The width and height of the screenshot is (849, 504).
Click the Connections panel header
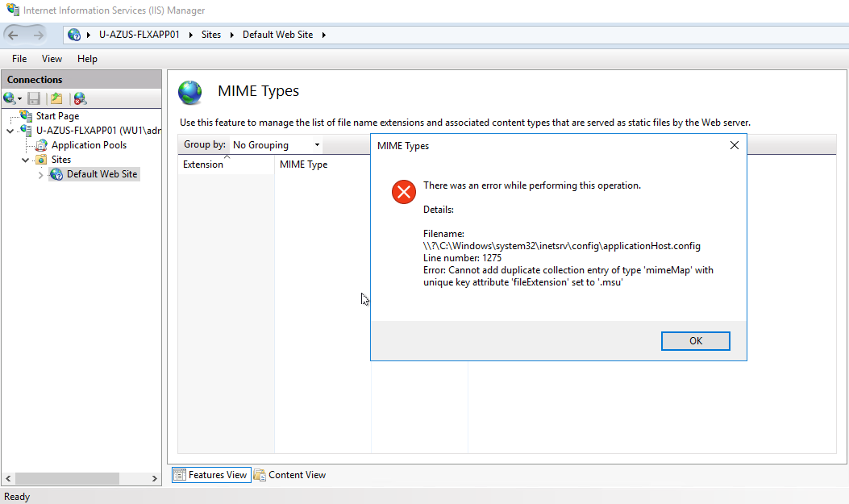[81, 80]
